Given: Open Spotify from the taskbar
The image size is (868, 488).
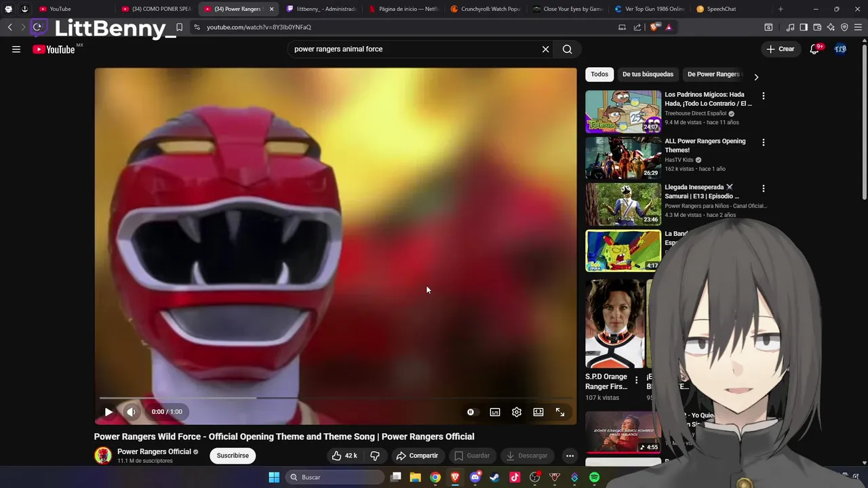Looking at the screenshot, I should point(594,477).
